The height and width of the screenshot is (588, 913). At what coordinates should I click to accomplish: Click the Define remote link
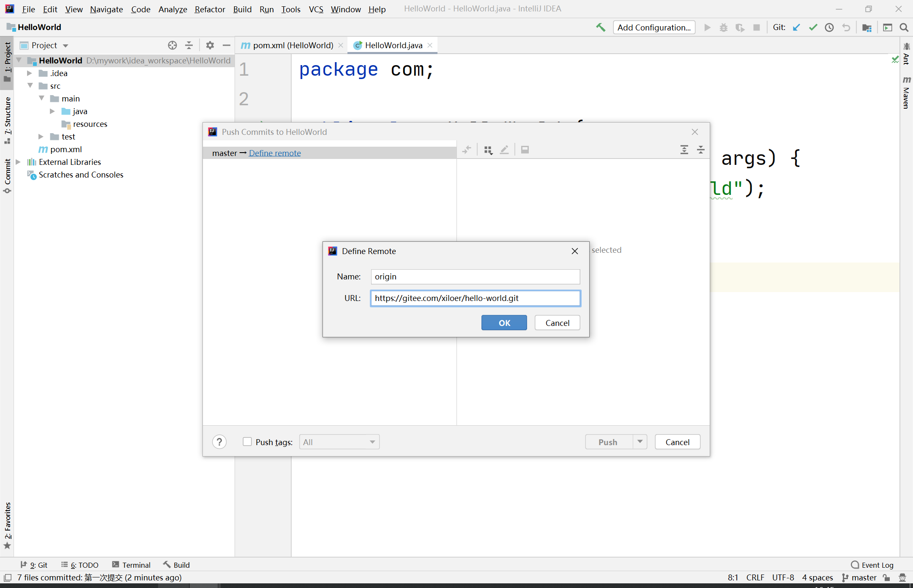pyautogui.click(x=275, y=153)
